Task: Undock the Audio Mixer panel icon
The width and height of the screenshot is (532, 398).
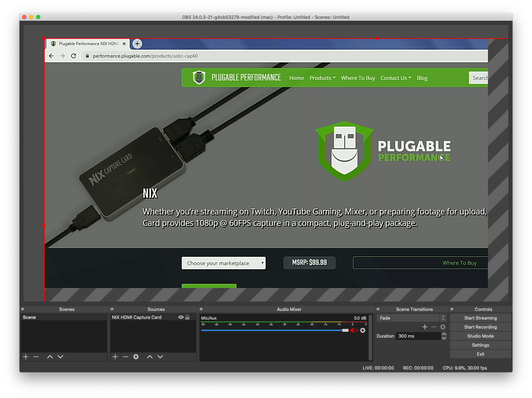Action: pos(201,309)
